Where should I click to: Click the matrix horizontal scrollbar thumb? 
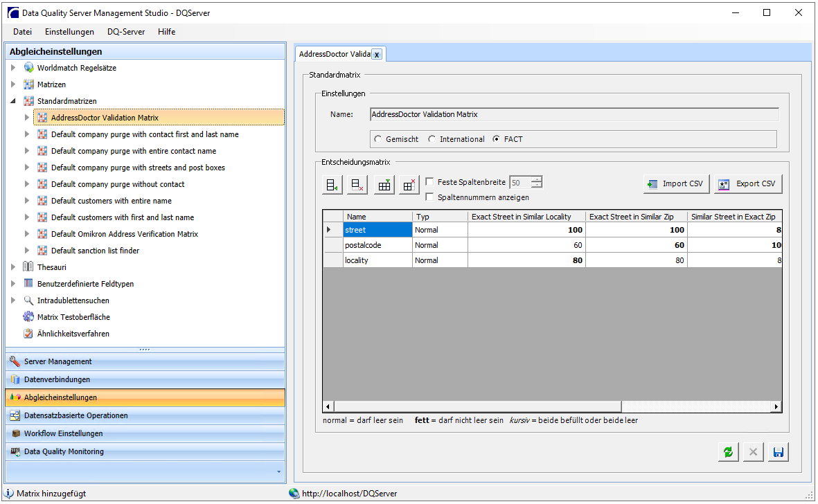click(x=477, y=406)
